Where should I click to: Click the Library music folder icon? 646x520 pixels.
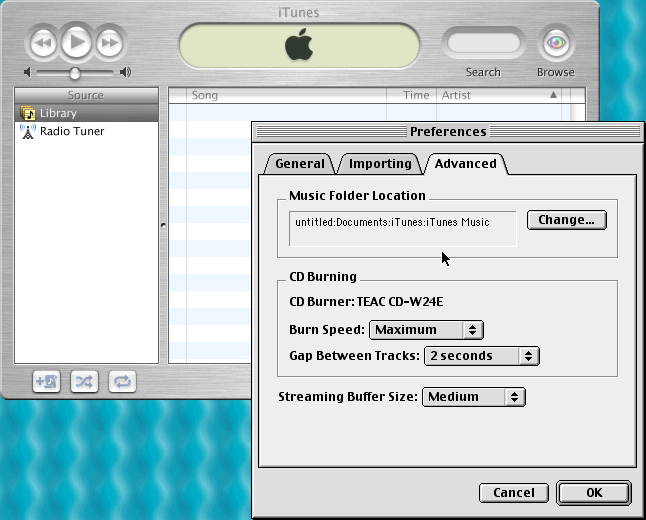point(28,113)
